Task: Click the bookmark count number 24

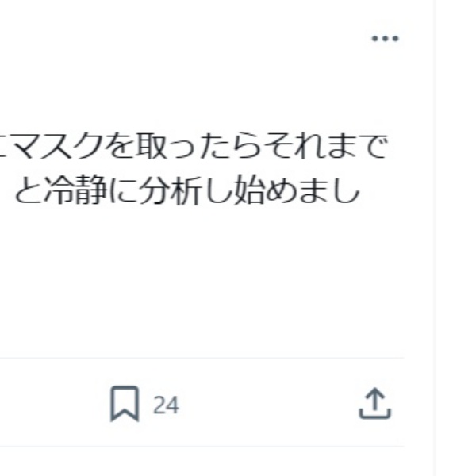Action: pyautogui.click(x=166, y=405)
